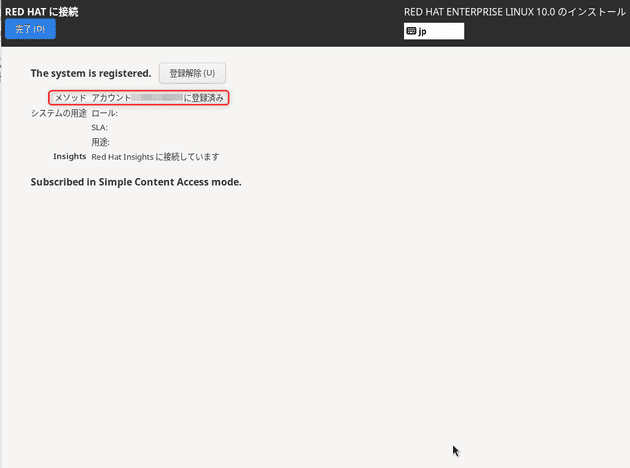Click 'RED HAT ENTERPRISE LINUX 10.0 のインストール' header
The height and width of the screenshot is (468, 630).
tap(515, 12)
